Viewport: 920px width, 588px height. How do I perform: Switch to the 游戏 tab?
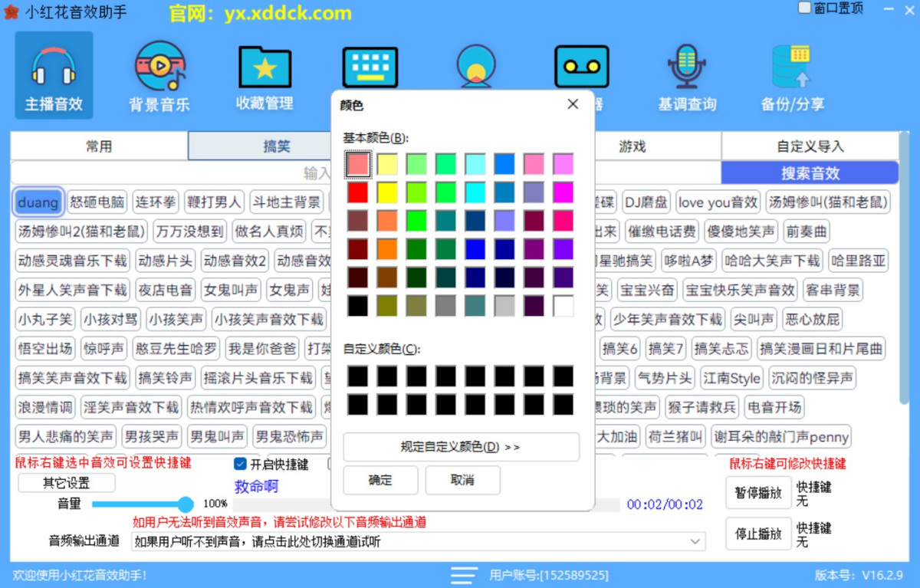pos(632,146)
